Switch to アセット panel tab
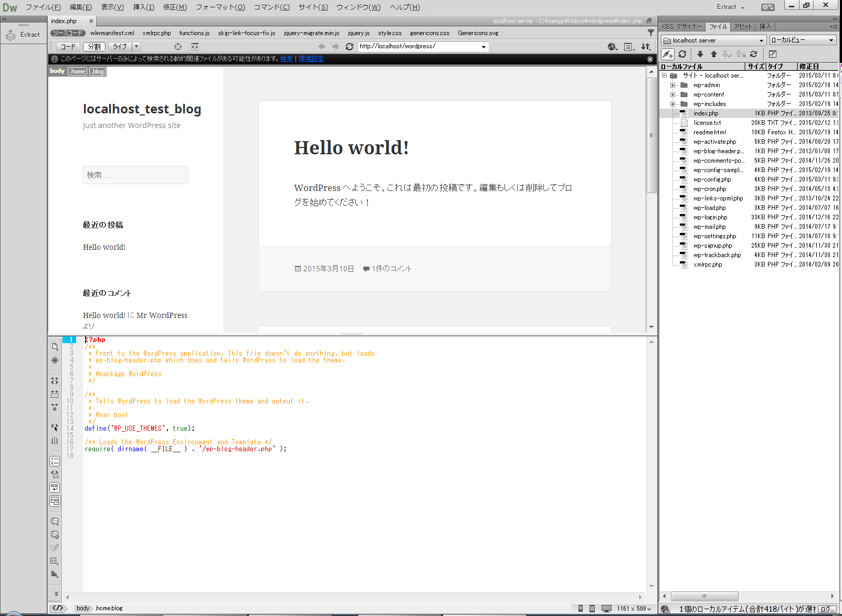Image resolution: width=842 pixels, height=616 pixels. (743, 26)
